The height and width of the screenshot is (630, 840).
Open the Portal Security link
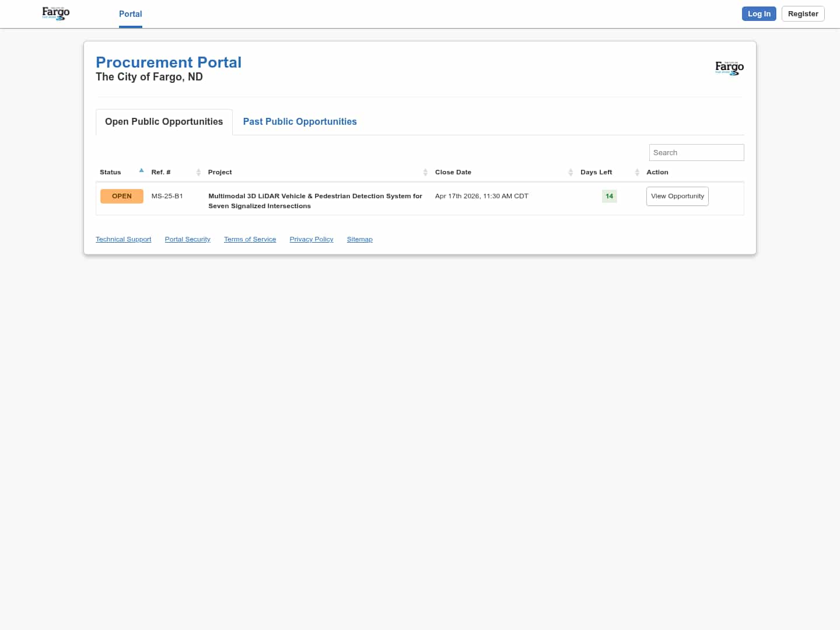click(x=187, y=239)
